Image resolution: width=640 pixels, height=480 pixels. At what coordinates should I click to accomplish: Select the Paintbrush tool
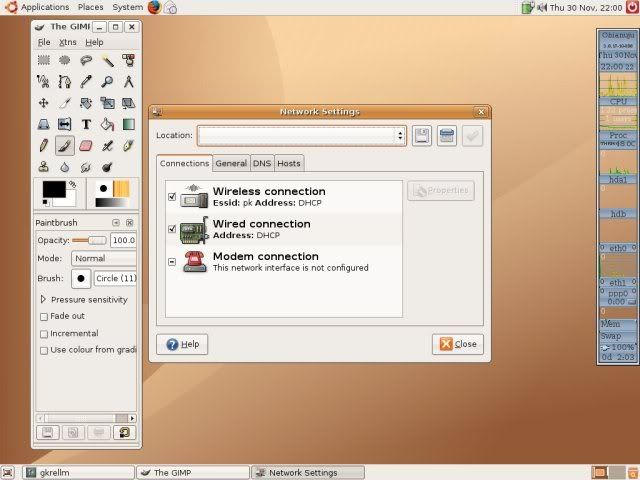click(65, 145)
